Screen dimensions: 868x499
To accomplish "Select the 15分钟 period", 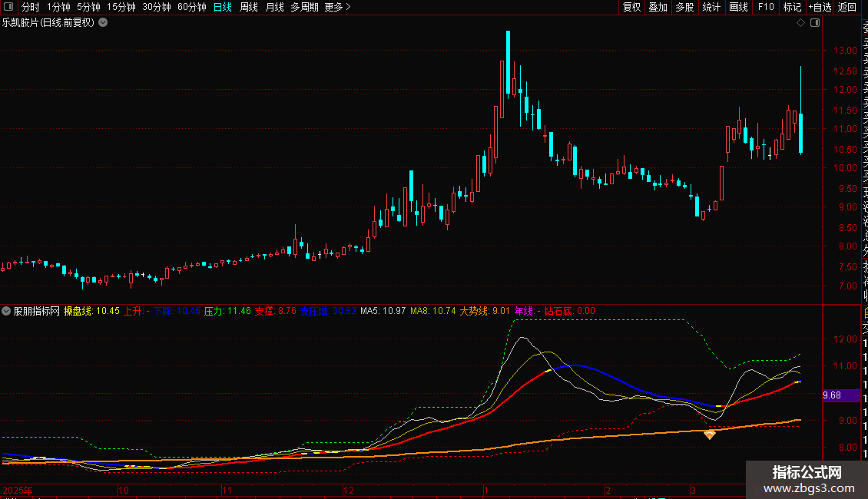I will (121, 7).
